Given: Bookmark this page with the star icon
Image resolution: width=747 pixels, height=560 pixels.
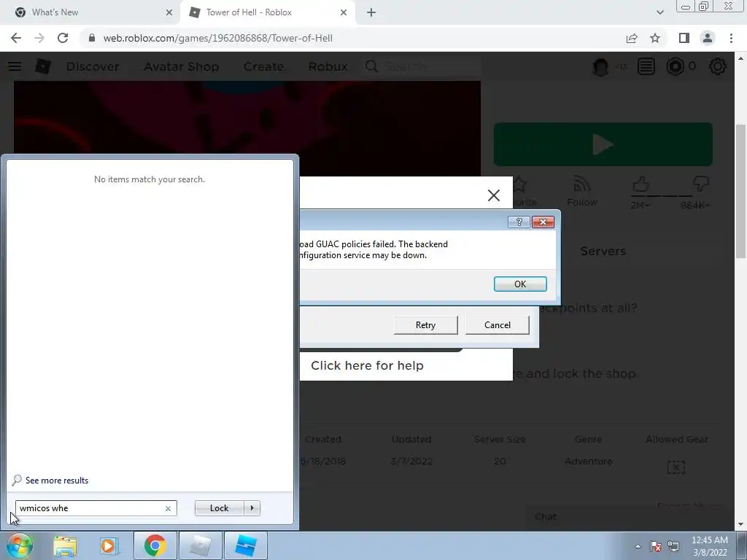Looking at the screenshot, I should pyautogui.click(x=655, y=38).
